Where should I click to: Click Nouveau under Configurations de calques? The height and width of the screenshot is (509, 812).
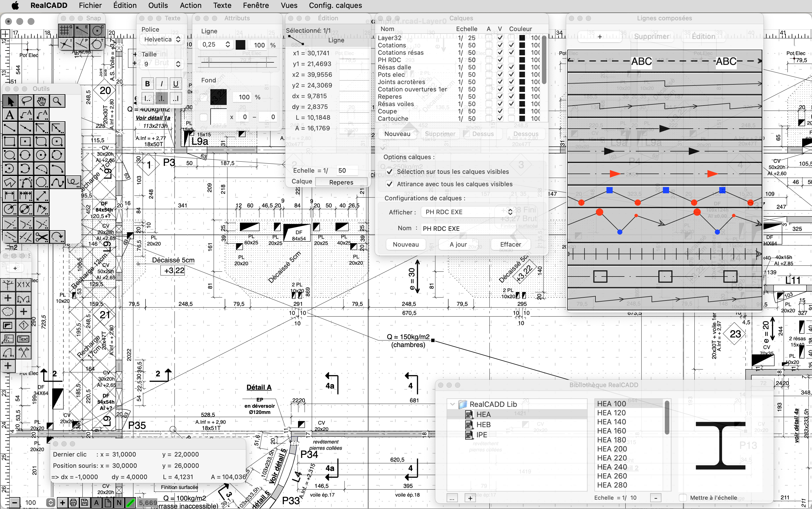point(406,244)
